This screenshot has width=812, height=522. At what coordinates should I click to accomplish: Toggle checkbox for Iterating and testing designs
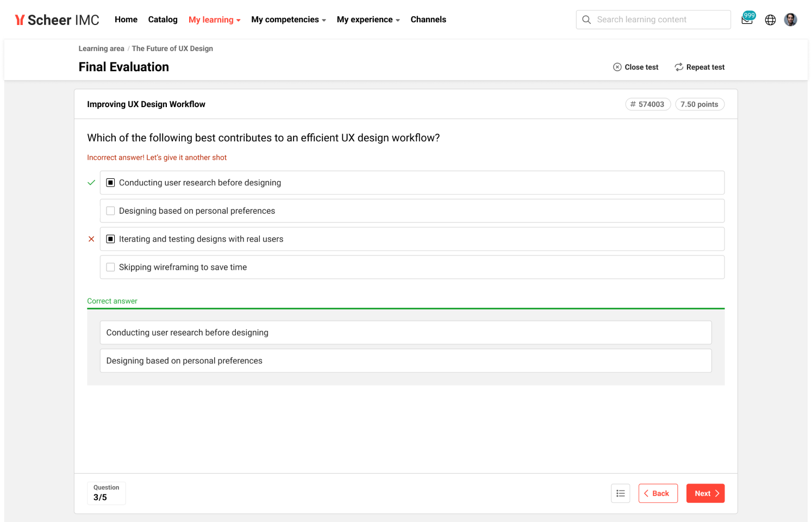pyautogui.click(x=110, y=239)
